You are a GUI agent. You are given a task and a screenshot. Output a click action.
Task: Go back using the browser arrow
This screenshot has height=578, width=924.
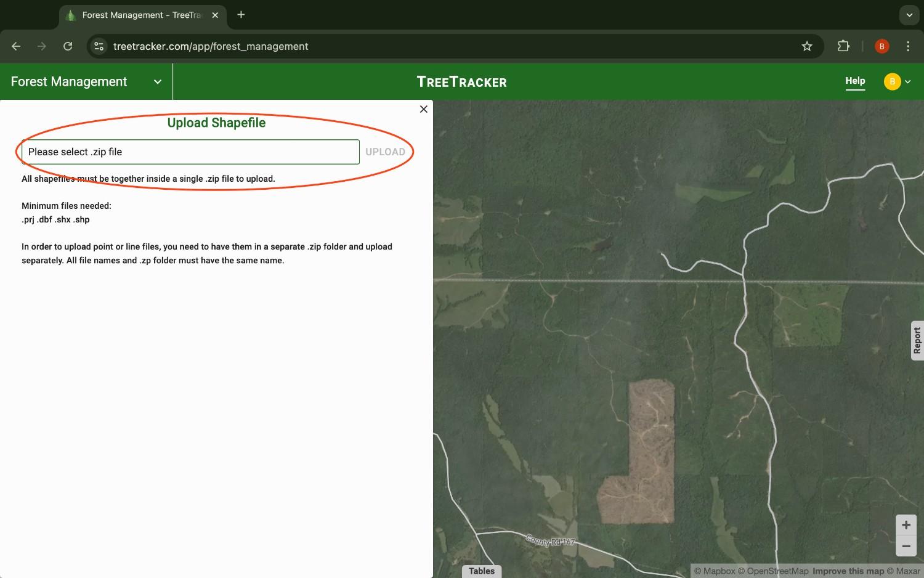(15, 46)
